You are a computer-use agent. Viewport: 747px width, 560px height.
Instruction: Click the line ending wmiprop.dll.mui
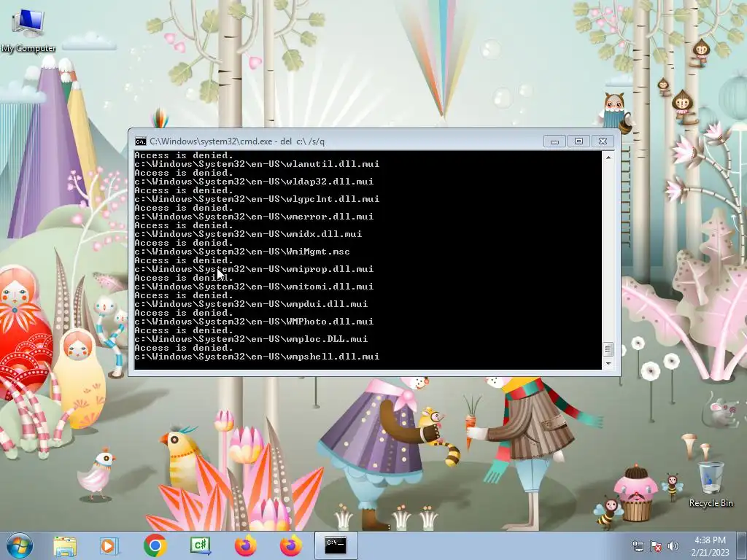pyautogui.click(x=254, y=269)
